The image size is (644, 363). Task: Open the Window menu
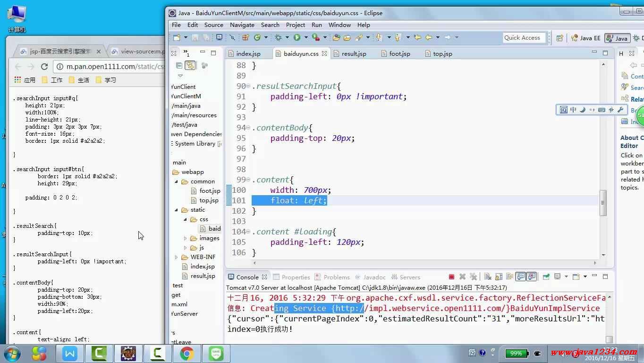click(339, 25)
